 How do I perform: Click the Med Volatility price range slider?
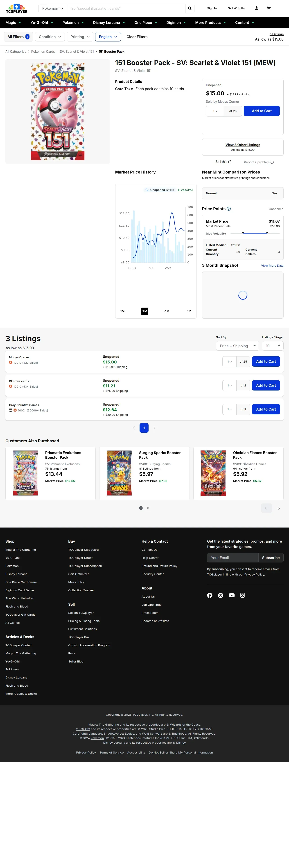(x=255, y=233)
